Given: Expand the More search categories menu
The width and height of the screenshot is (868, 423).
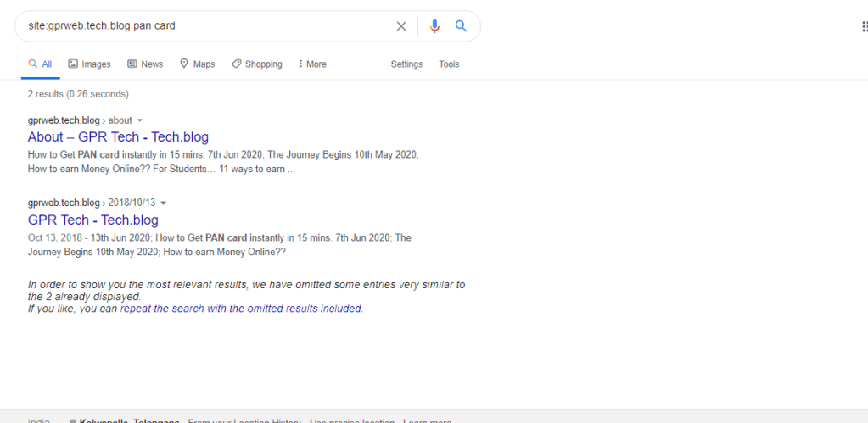Looking at the screenshot, I should point(312,64).
